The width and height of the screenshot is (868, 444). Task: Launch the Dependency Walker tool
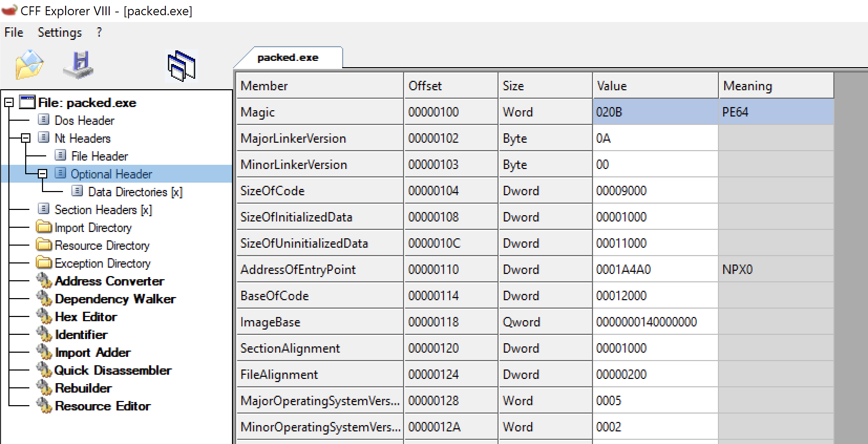[115, 299]
